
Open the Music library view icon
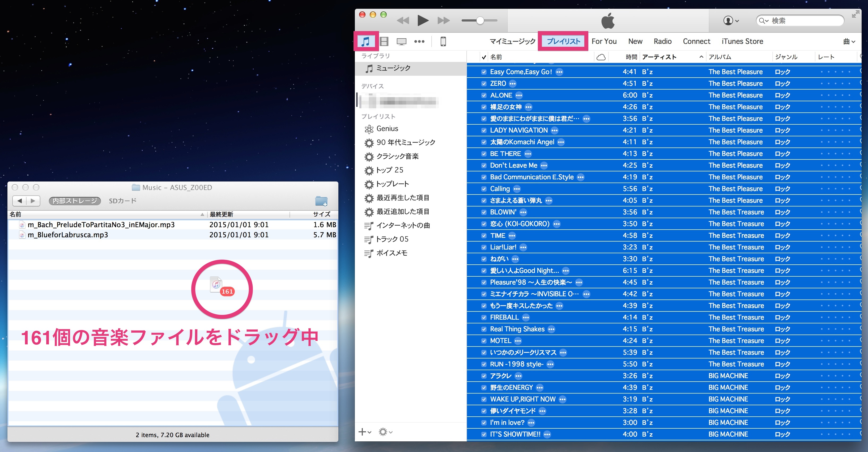365,41
